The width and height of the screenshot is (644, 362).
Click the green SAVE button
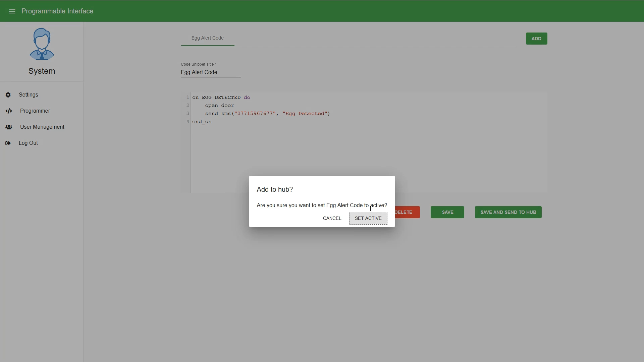tap(447, 212)
